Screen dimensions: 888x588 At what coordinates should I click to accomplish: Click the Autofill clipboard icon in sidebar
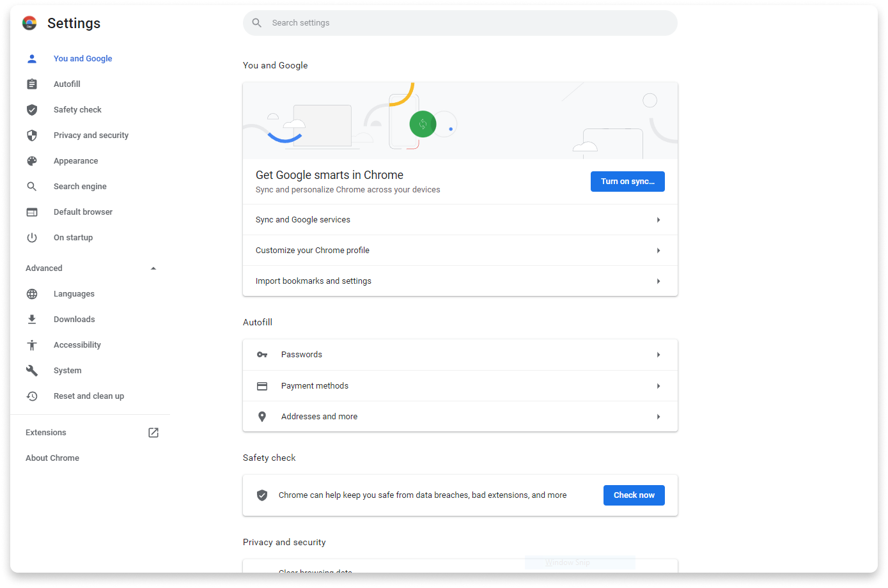(32, 84)
